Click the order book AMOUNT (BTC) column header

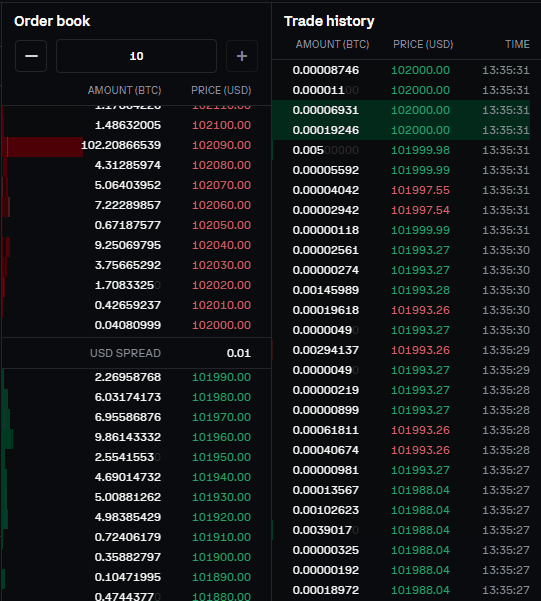tap(125, 90)
